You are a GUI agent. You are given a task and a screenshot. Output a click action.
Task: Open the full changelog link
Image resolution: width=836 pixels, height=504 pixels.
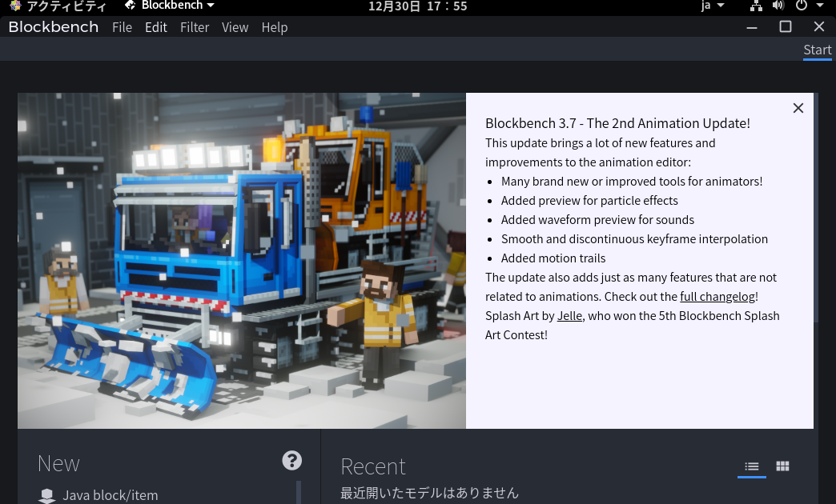point(717,296)
